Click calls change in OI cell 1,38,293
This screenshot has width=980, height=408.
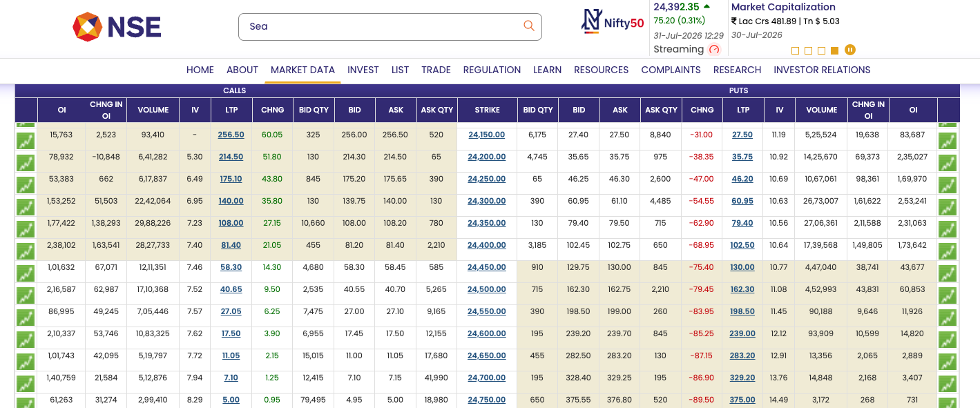[106, 223]
